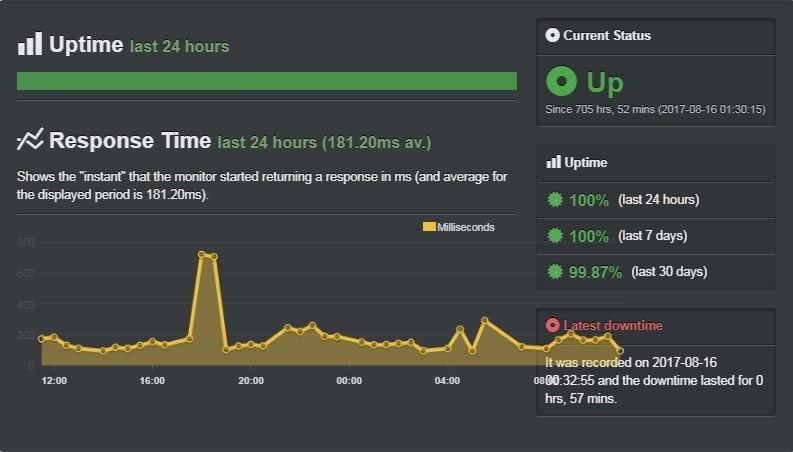The height and width of the screenshot is (452, 793).
Task: Click the 'last 24 hours' text next to Uptime
Action: (180, 46)
